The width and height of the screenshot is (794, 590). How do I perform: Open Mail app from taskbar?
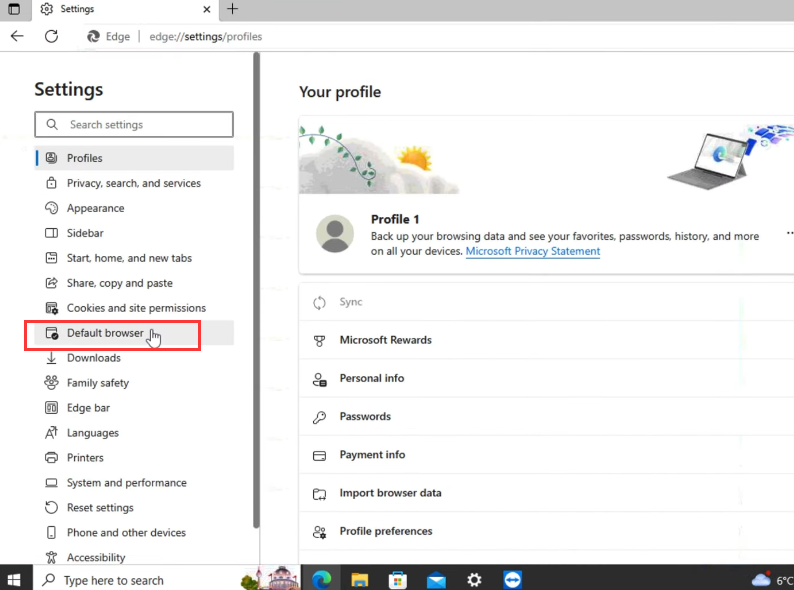(x=436, y=579)
